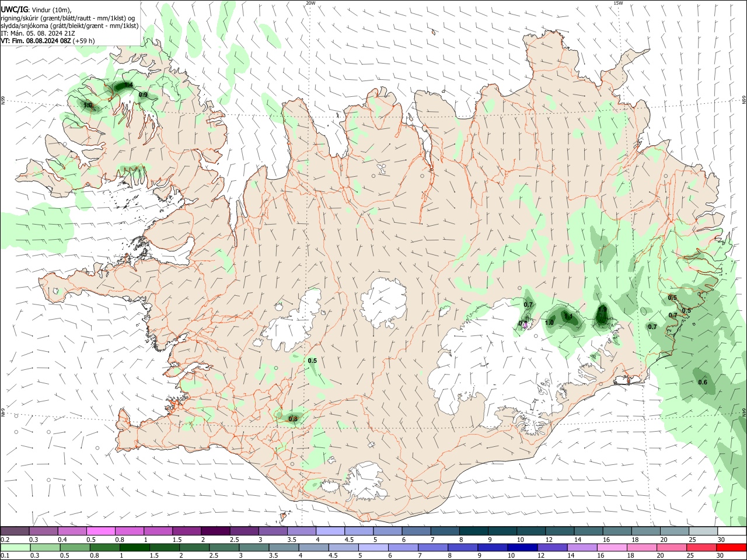Click the 0.9 precipitation value in the Westfjords
Image resolution: width=747 pixels, height=560 pixels.
point(144,95)
